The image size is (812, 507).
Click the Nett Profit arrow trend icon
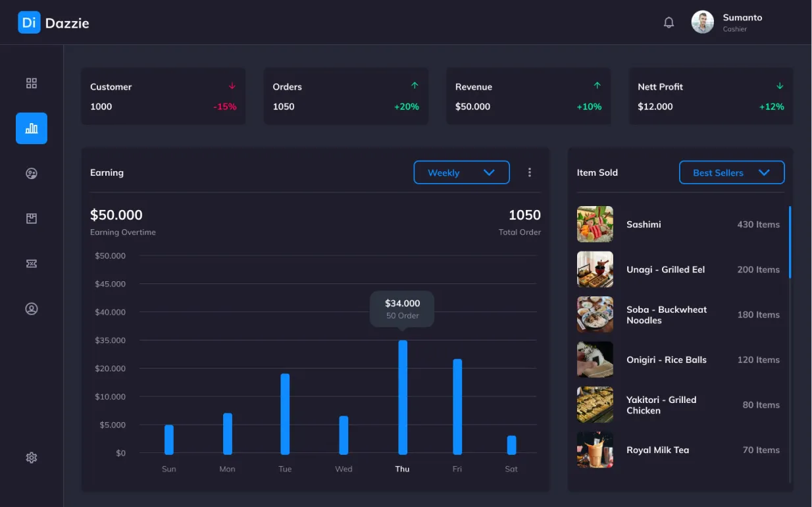(780, 86)
